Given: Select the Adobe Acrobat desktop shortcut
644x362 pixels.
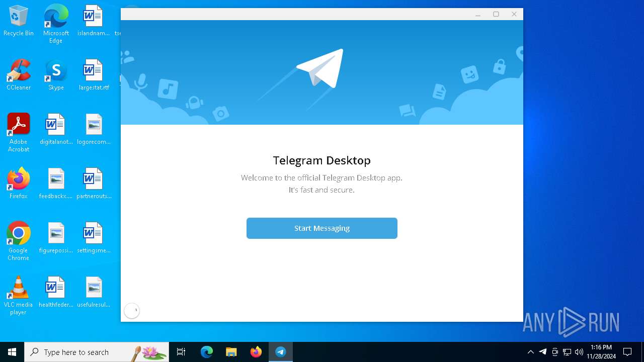Looking at the screenshot, I should tap(19, 133).
